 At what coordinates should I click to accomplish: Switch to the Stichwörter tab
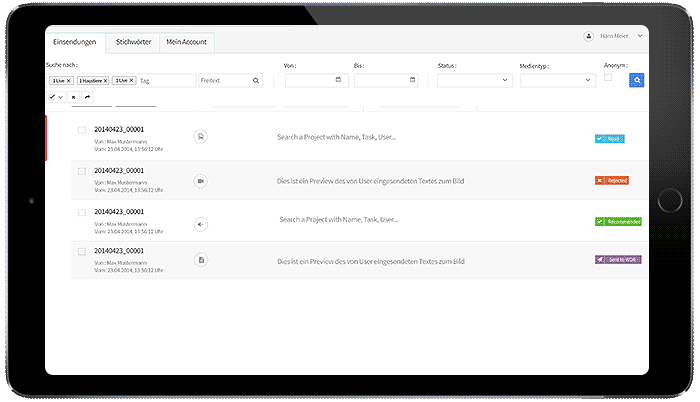(x=133, y=42)
